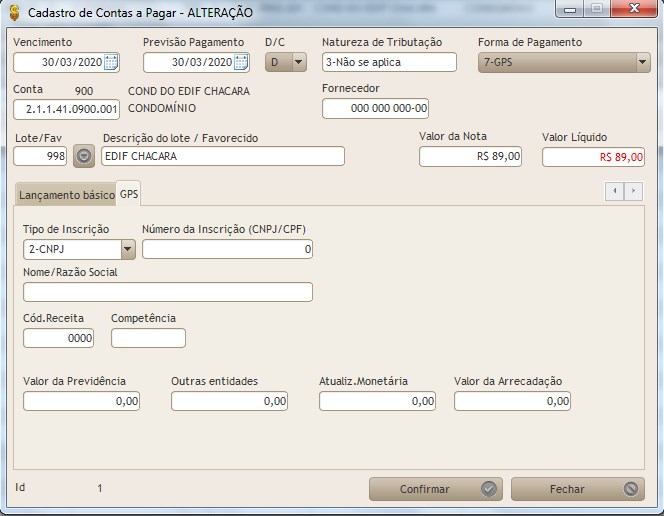Viewport: 664px width, 516px height.
Task: Select the GPS tab
Action: click(x=129, y=193)
